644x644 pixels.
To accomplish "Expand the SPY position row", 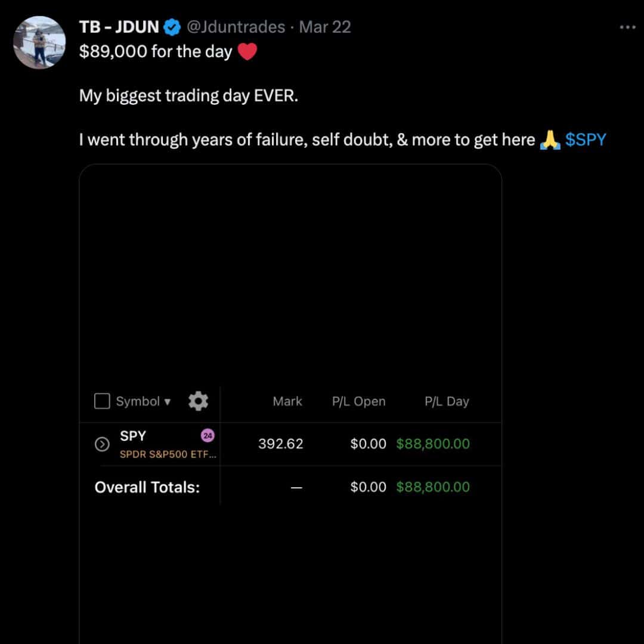I will pos(102,444).
